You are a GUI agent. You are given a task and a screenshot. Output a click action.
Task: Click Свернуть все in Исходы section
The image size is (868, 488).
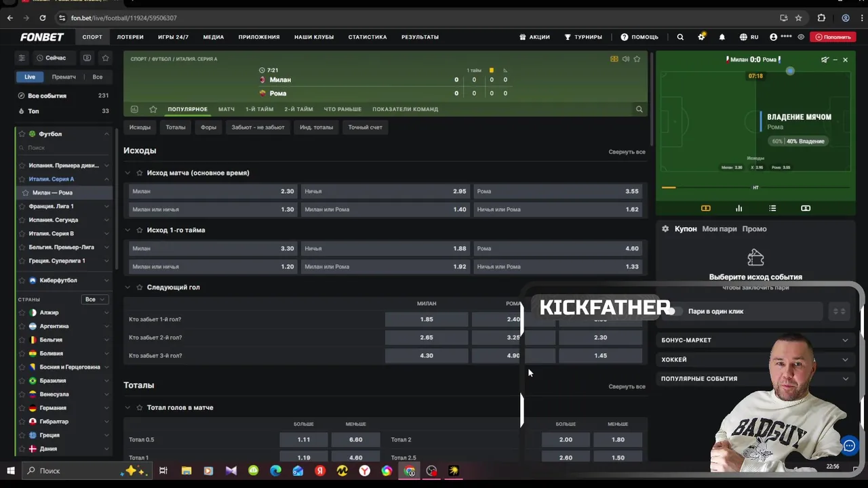(x=627, y=152)
